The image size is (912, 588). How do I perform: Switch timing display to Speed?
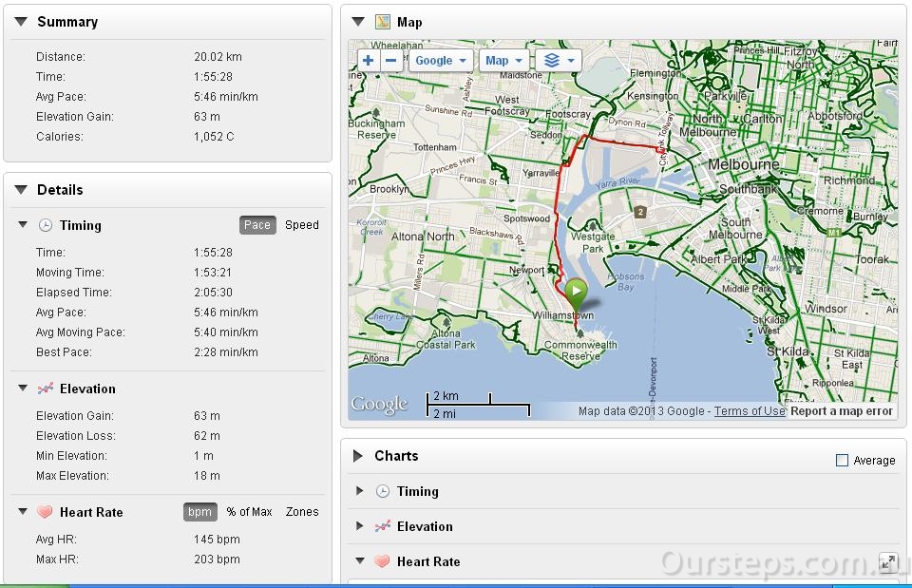point(302,225)
